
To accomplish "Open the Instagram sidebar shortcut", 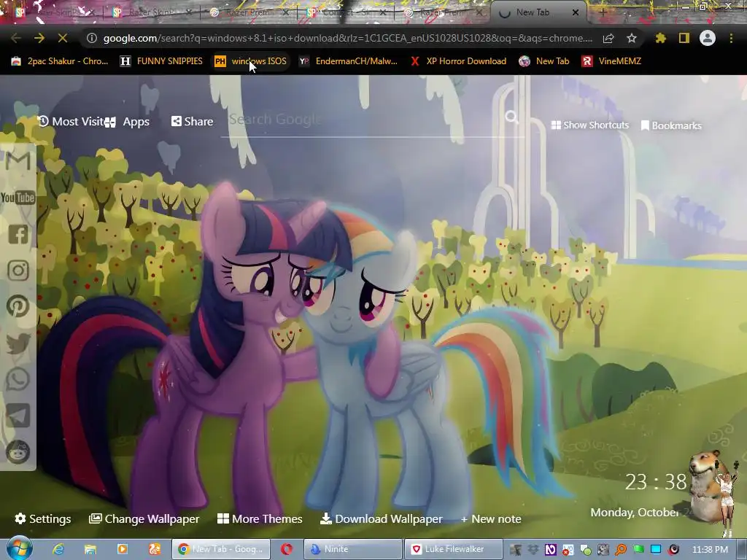I will (18, 270).
